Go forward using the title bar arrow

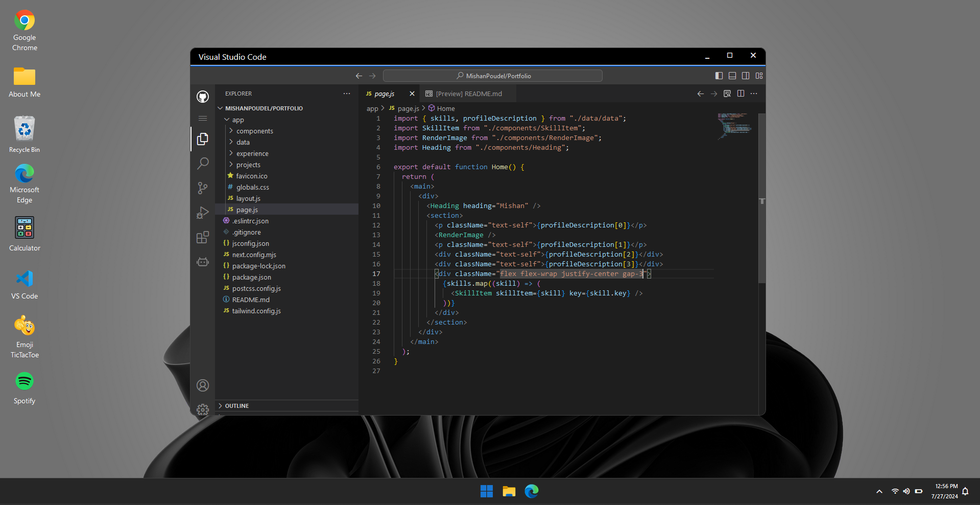(x=372, y=76)
